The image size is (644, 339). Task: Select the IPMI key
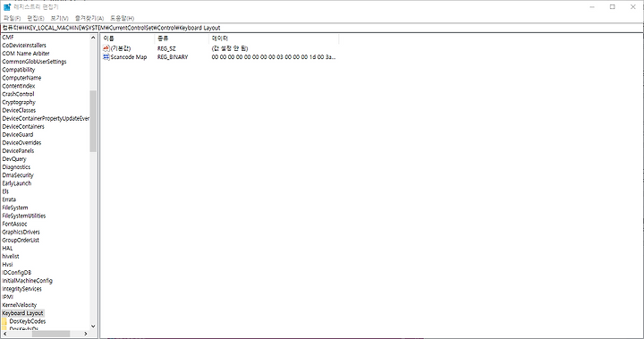[x=8, y=297]
